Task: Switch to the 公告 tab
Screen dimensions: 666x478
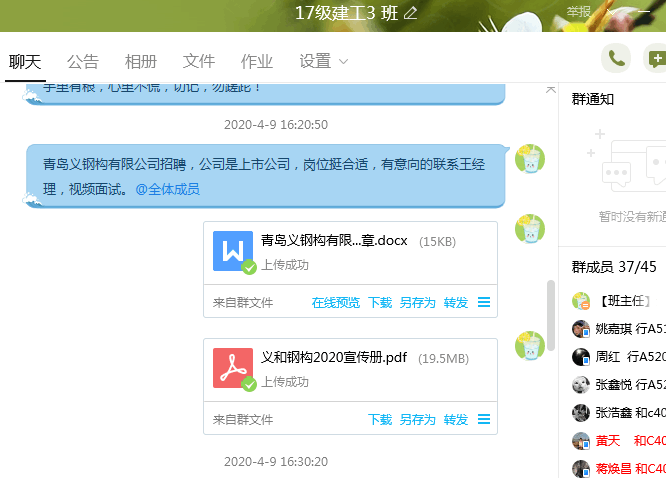Action: coord(83,62)
